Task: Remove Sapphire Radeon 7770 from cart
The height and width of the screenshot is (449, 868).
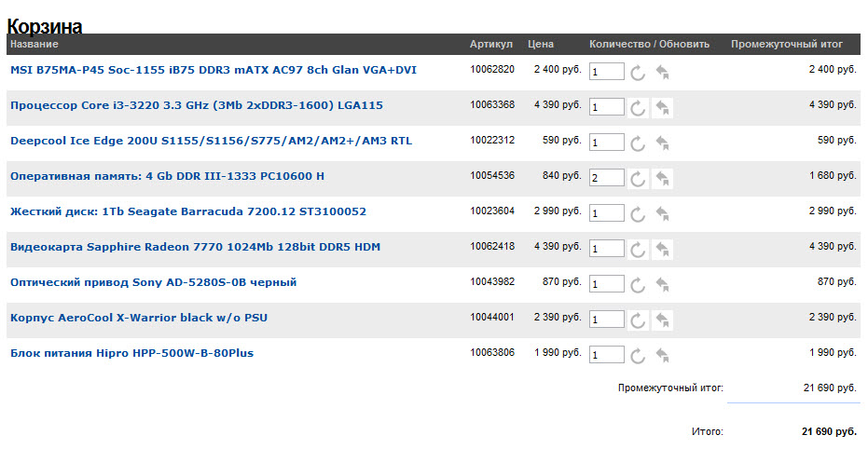Action: pos(662,250)
